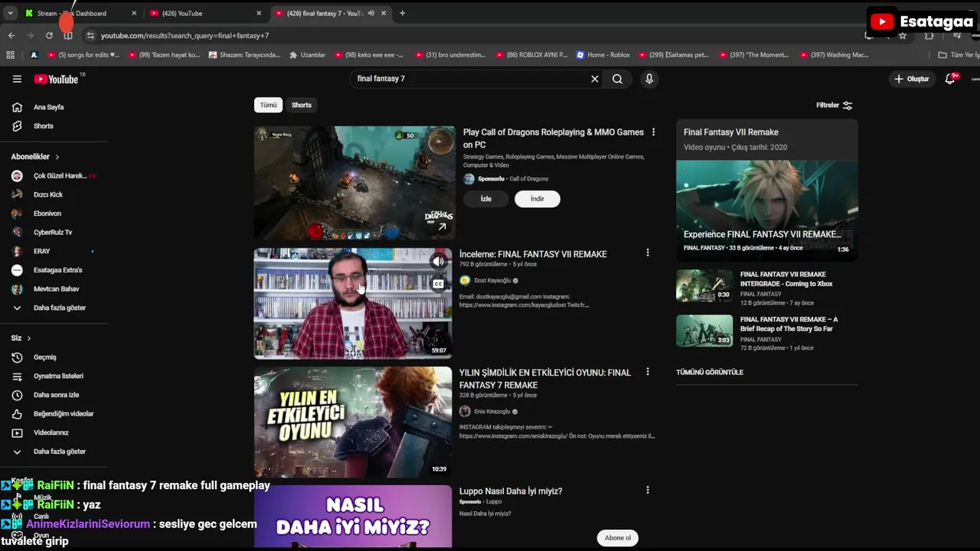This screenshot has height=551, width=980.
Task: Expand the Siz section chevron
Action: (29, 338)
